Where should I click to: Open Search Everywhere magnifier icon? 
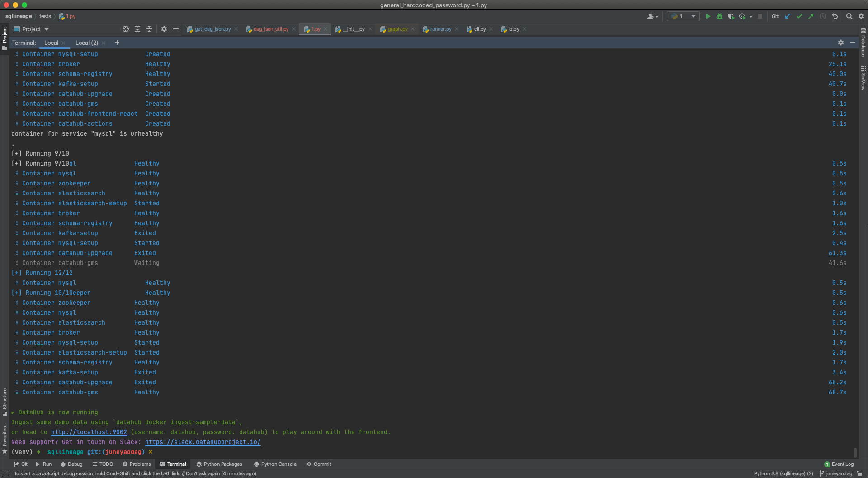tap(849, 16)
